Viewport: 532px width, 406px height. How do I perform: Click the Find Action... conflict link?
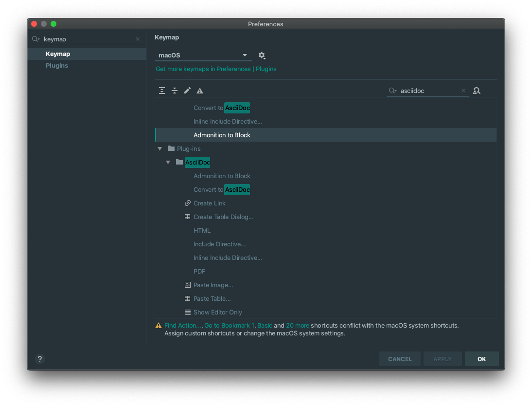[x=182, y=326]
